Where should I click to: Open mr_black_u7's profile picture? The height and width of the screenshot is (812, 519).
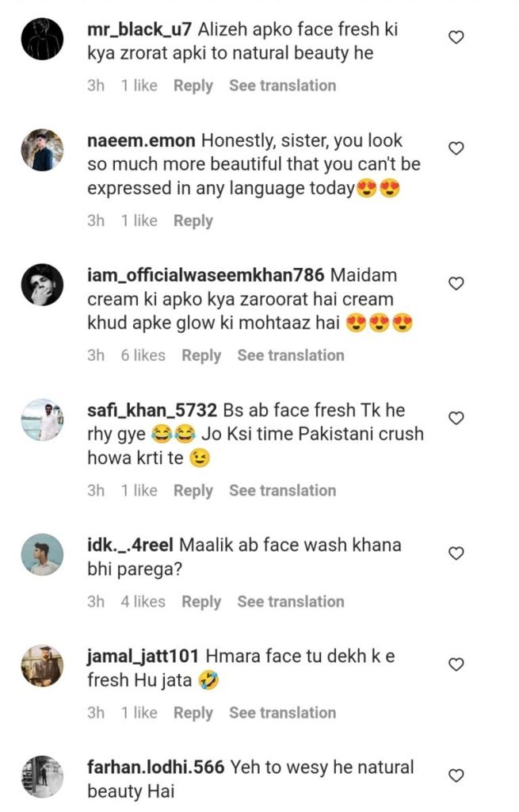[41, 38]
